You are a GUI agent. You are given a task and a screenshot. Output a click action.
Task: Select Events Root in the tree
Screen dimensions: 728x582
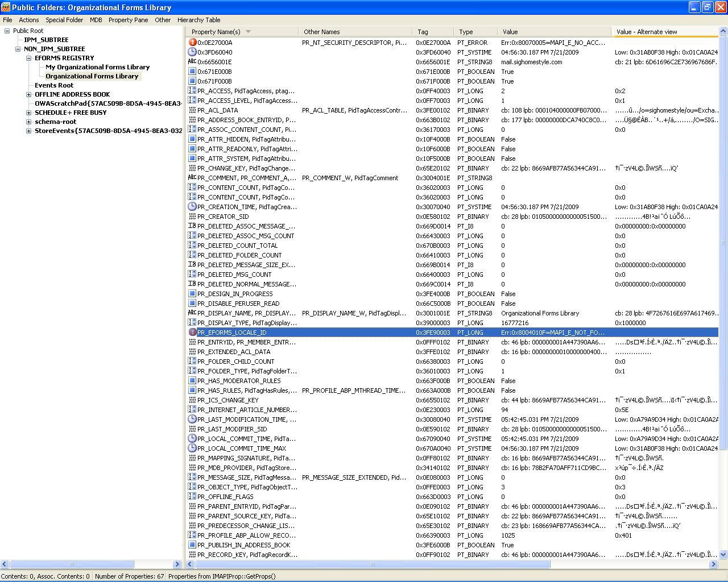pyautogui.click(x=54, y=85)
